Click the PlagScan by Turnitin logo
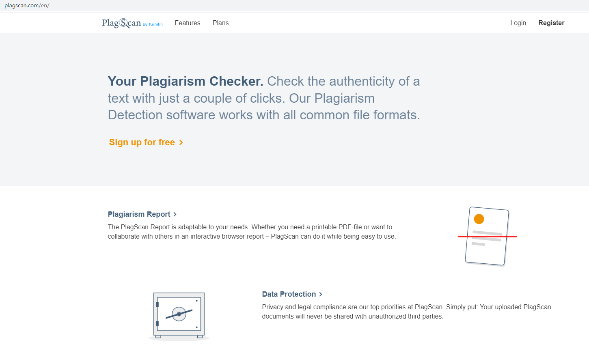Viewport: 589px width, 364px height. coord(132,23)
